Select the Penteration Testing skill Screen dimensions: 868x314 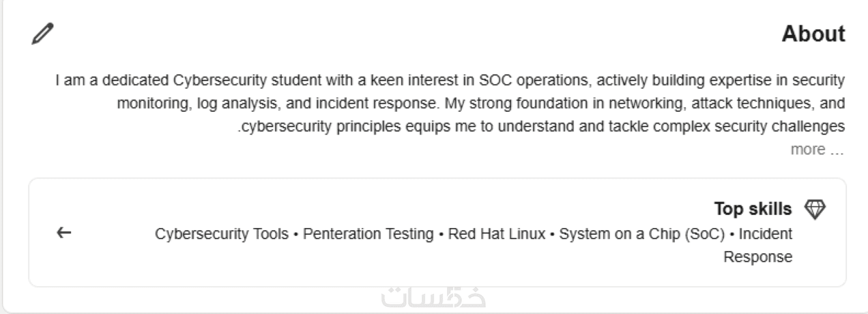point(368,234)
